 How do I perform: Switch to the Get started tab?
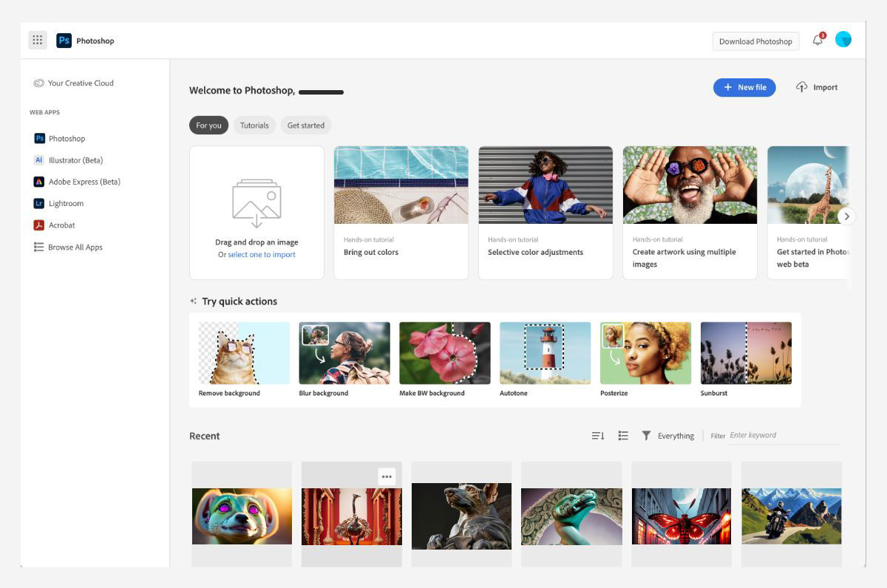(305, 125)
